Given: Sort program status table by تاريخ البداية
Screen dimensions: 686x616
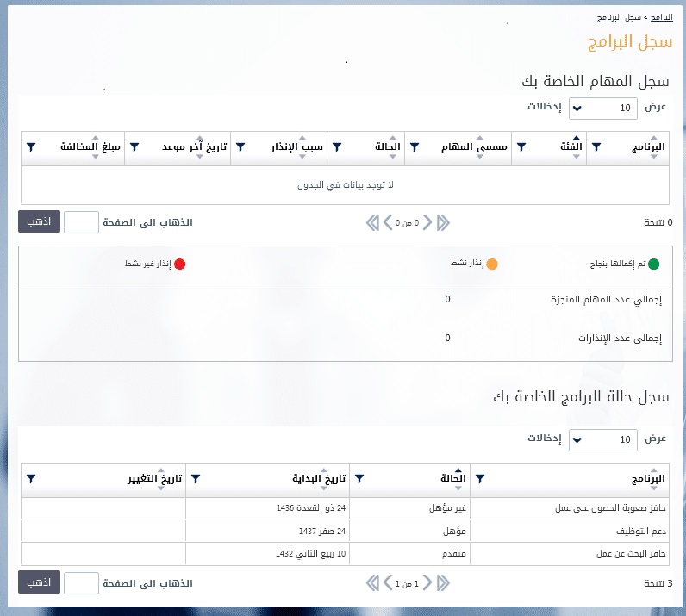Looking at the screenshot, I should point(319,479).
